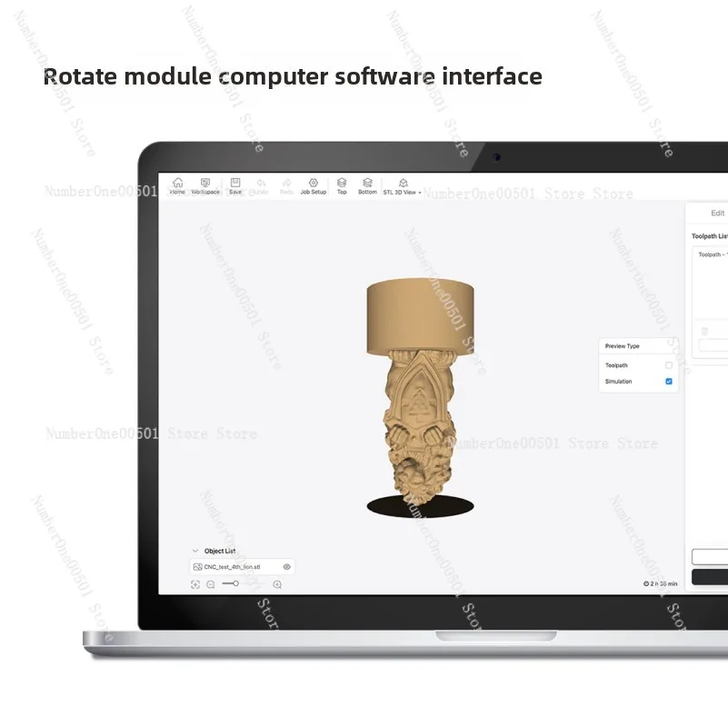Go to the Home screen icon
Image resolution: width=728 pixels, height=727 pixels.
pyautogui.click(x=177, y=185)
